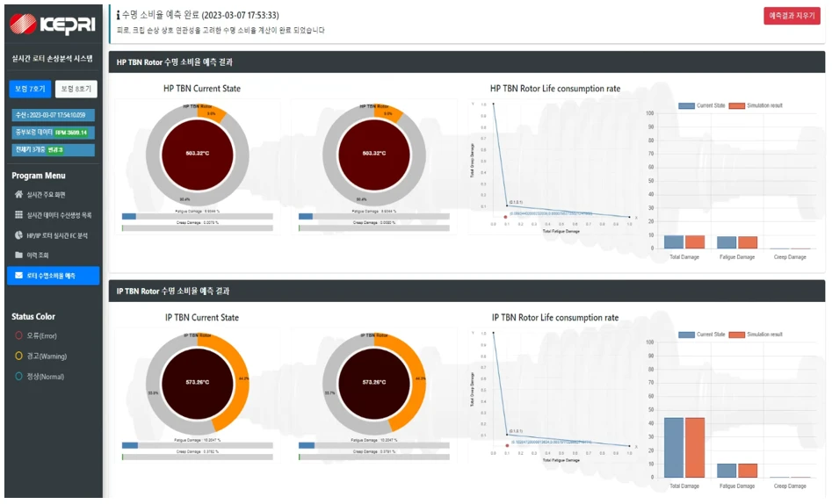
Task: Click blue Fatigue Damage bar in HP chart
Action: (x=727, y=242)
